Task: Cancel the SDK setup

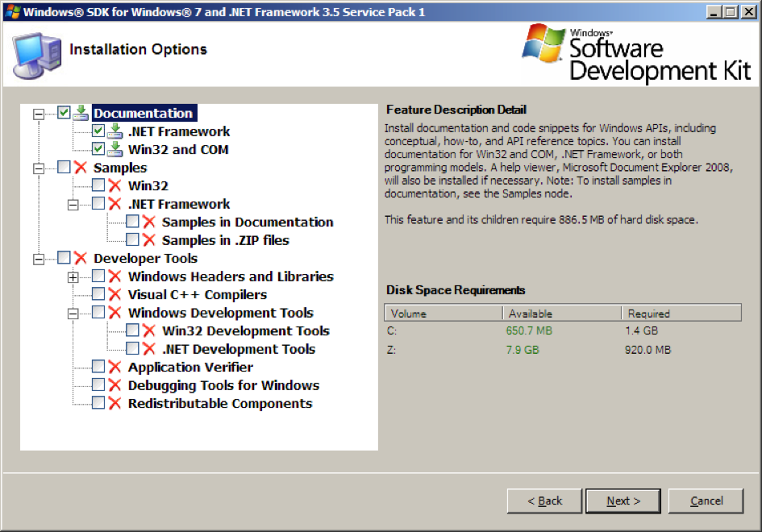Action: coord(706,501)
